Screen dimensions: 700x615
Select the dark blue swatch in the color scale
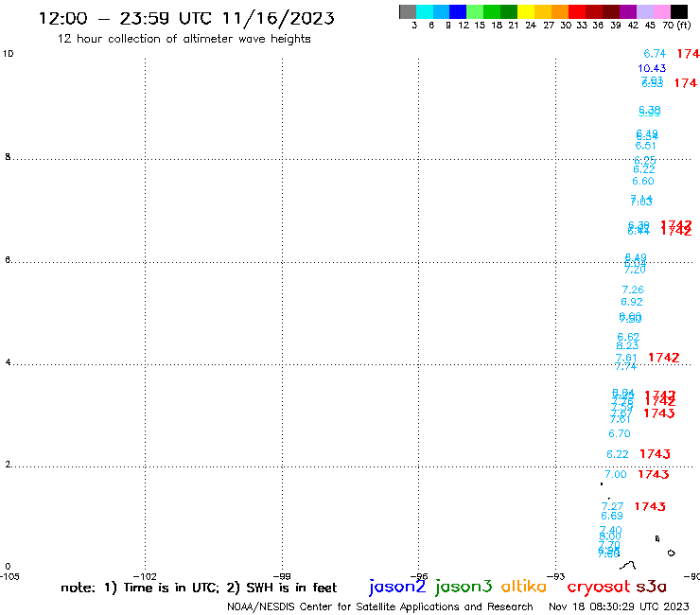point(459,11)
